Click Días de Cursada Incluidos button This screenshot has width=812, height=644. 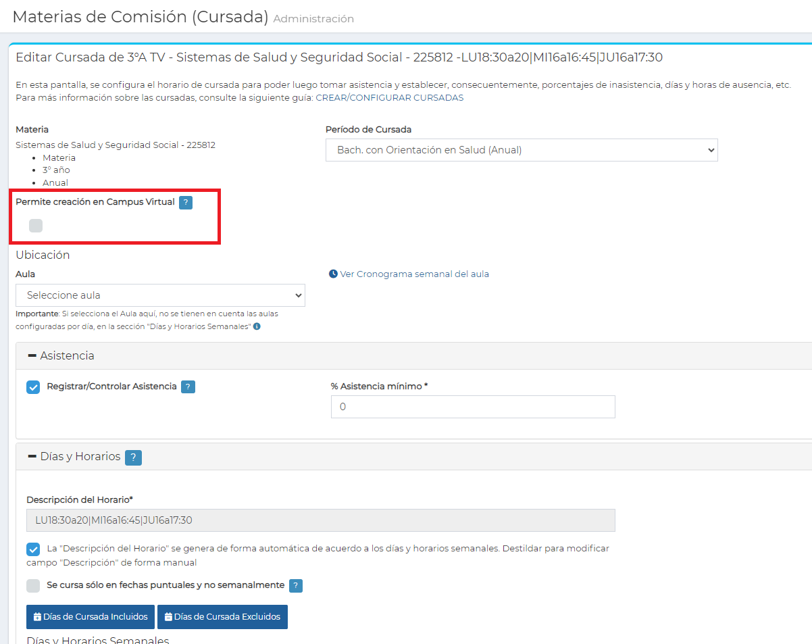91,617
